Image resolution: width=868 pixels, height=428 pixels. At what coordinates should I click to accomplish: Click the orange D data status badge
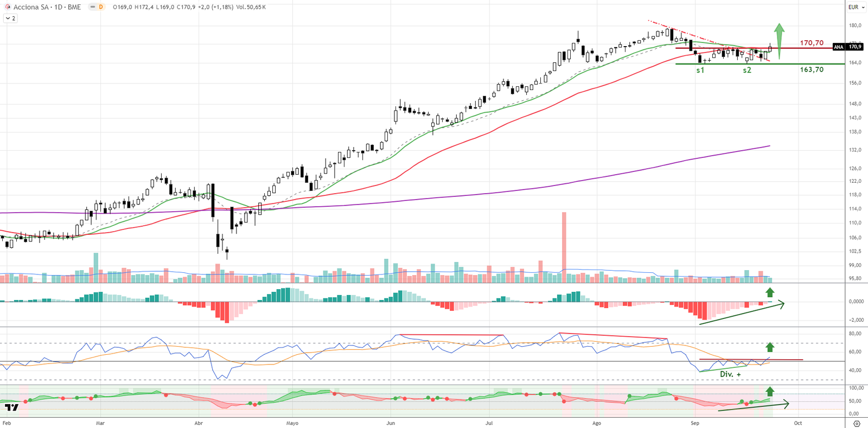(100, 7)
